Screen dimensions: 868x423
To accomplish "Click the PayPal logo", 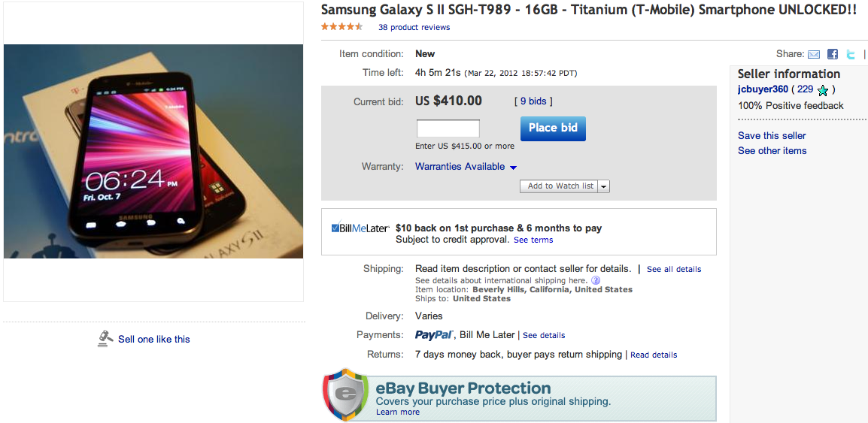I will pos(434,335).
